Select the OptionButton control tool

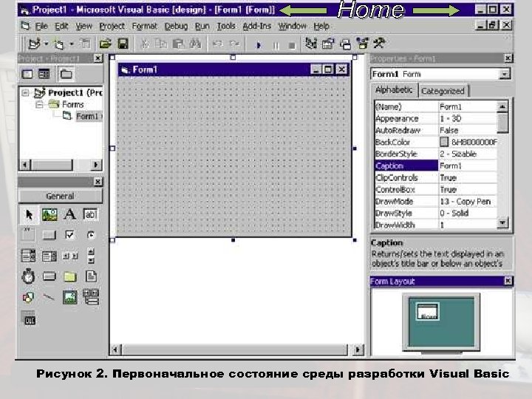coord(91,235)
